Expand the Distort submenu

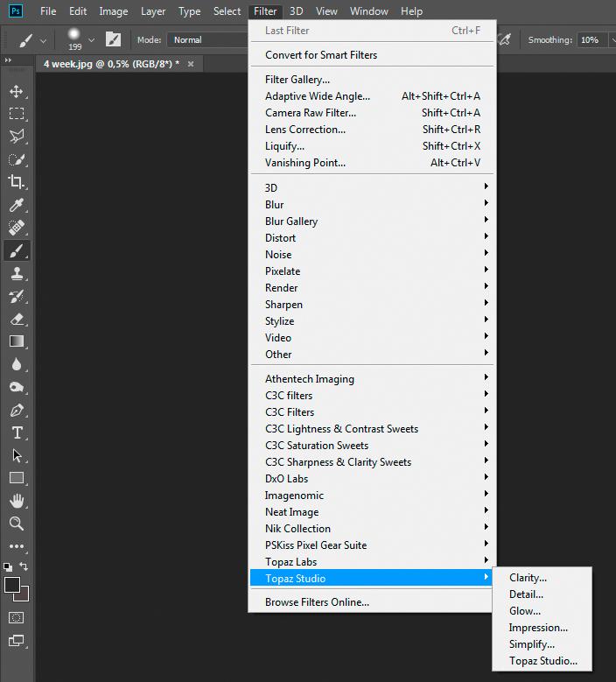(372, 238)
